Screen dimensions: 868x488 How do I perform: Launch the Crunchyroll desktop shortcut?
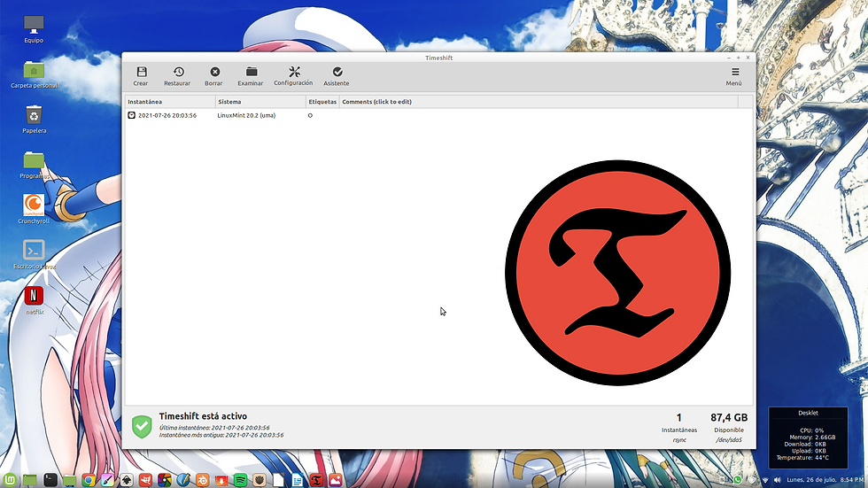34,209
